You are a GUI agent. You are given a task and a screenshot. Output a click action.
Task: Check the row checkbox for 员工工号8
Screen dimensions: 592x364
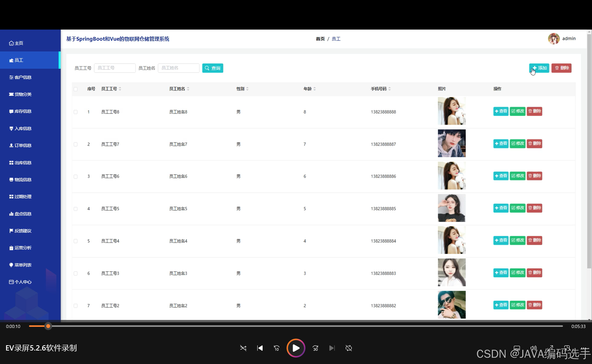tap(76, 112)
